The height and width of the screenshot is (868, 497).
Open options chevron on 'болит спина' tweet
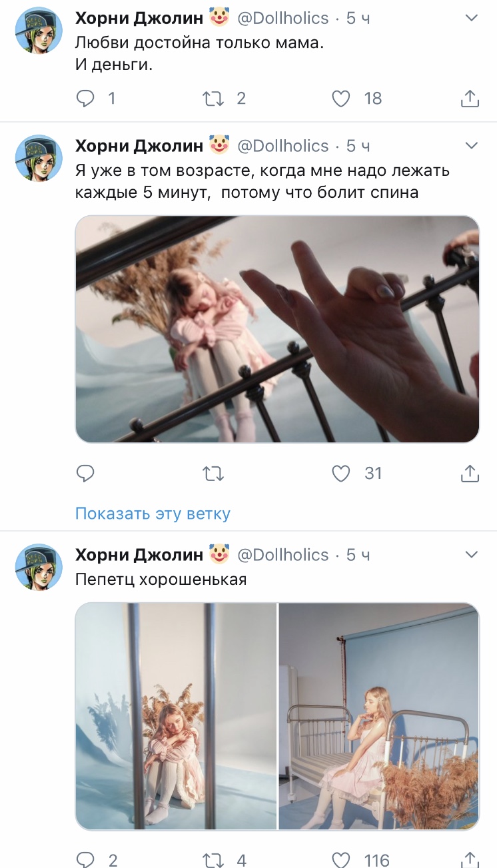pyautogui.click(x=471, y=146)
